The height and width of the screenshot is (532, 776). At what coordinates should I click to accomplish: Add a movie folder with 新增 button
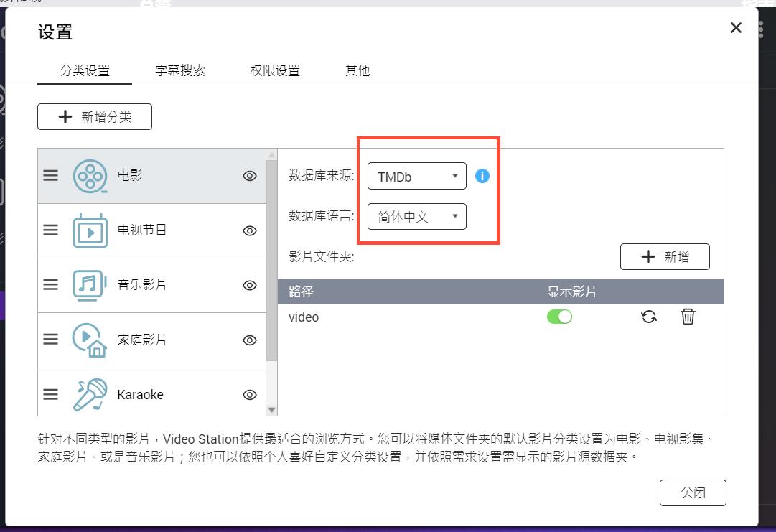[664, 256]
